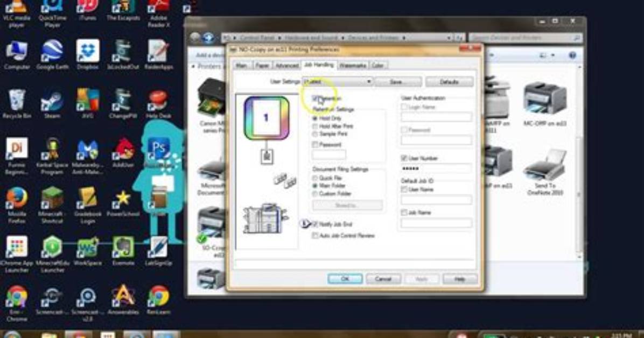Open the User Settings dropdown

pos(338,81)
